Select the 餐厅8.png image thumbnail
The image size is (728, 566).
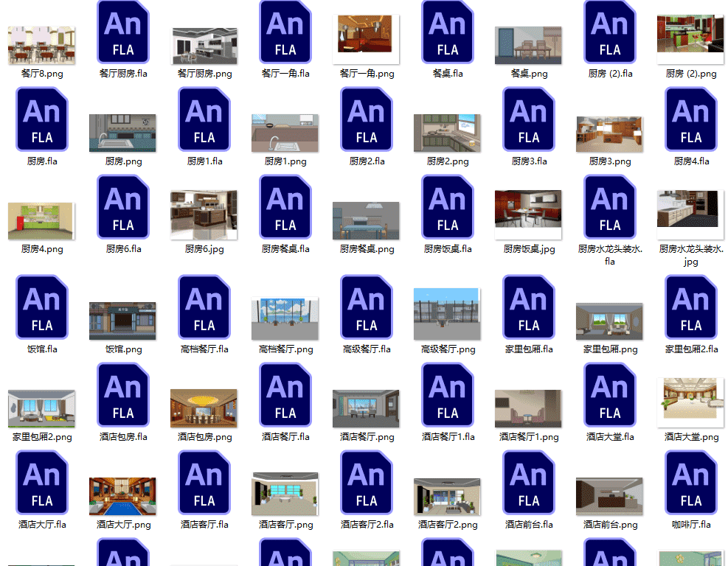click(x=41, y=45)
